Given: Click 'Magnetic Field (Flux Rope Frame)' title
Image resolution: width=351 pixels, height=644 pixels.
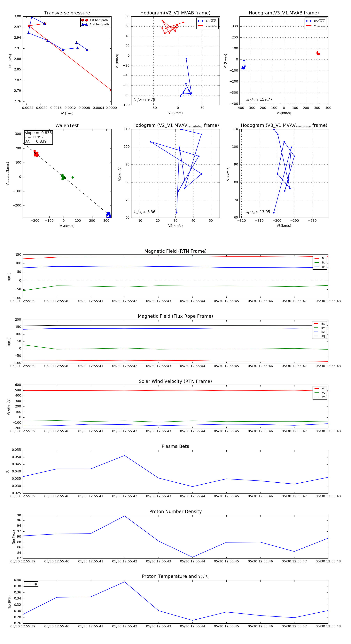Looking at the screenshot, I should 175,316.
